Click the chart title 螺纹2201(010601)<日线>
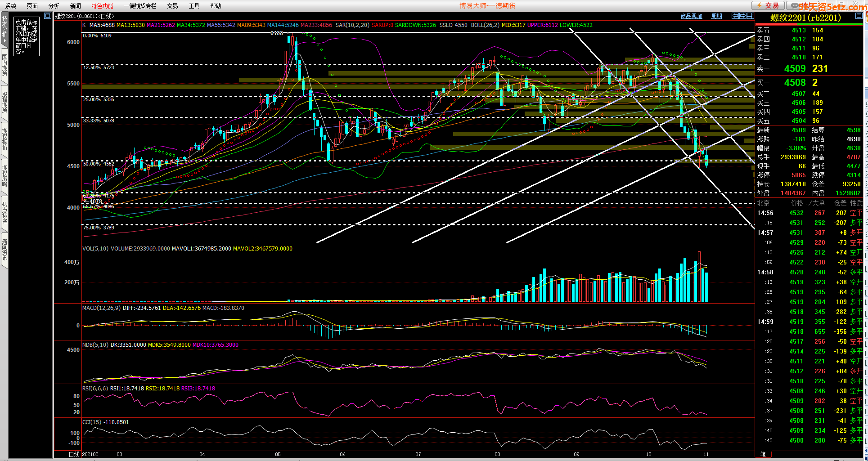 click(84, 16)
